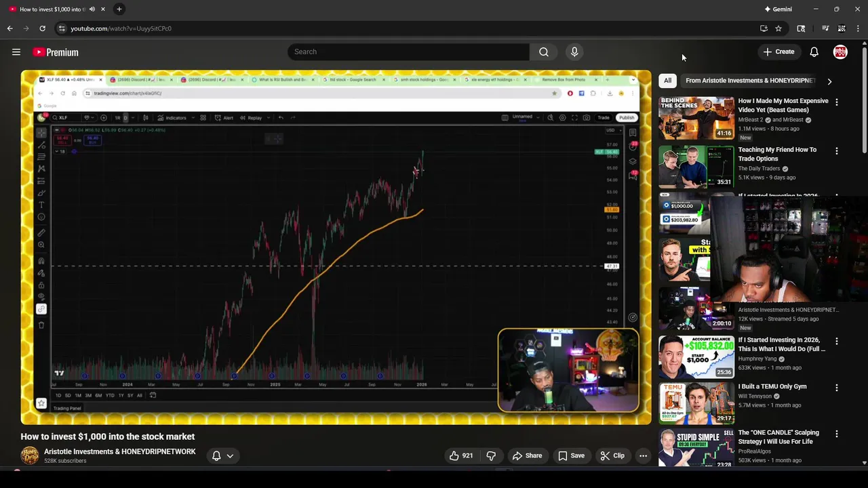
Task: Open The Daily Traders 35:31 thumbnail
Action: 696,167
